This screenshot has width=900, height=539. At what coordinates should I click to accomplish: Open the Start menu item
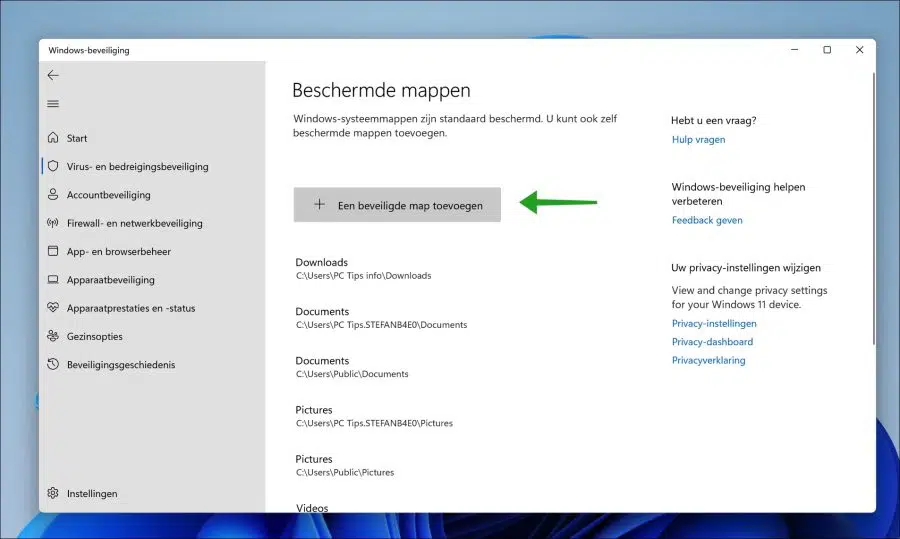[x=77, y=138]
